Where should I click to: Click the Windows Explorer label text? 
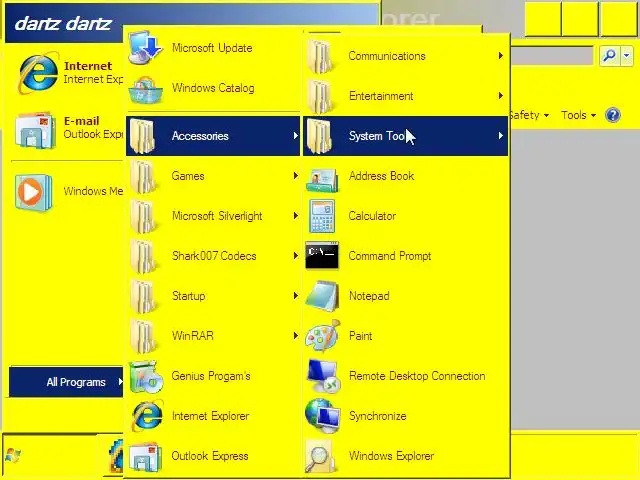[x=391, y=456]
